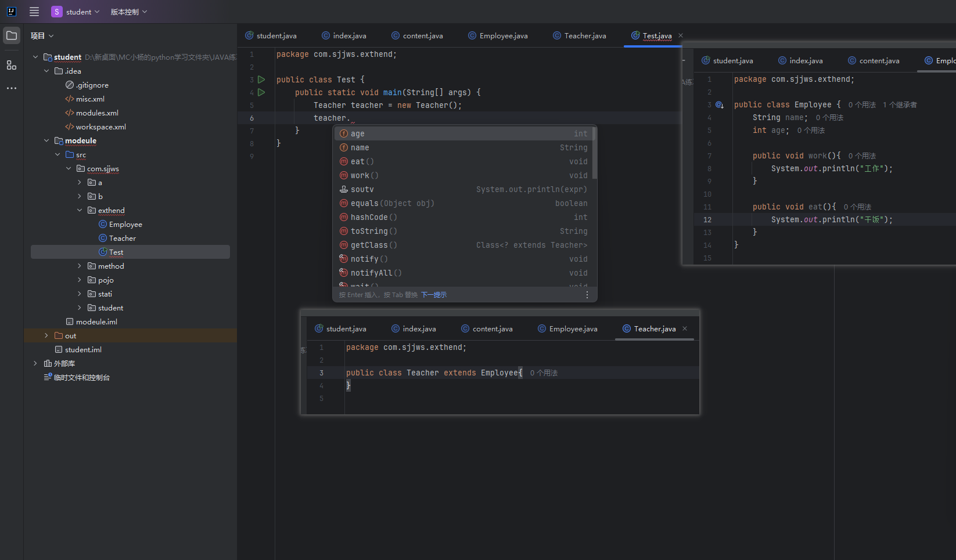This screenshot has width=956, height=560.
Task: Click run gutter icon beside class Test
Action: (x=261, y=80)
